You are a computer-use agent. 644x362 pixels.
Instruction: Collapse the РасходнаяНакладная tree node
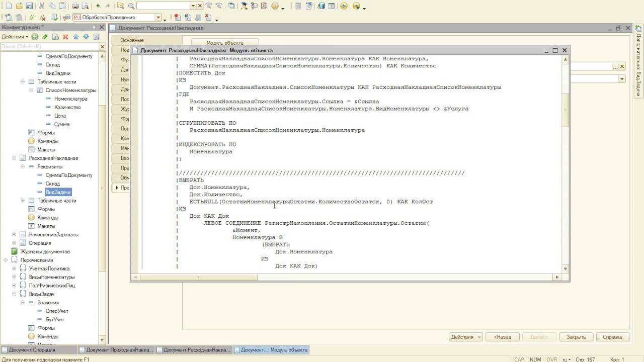click(14, 158)
